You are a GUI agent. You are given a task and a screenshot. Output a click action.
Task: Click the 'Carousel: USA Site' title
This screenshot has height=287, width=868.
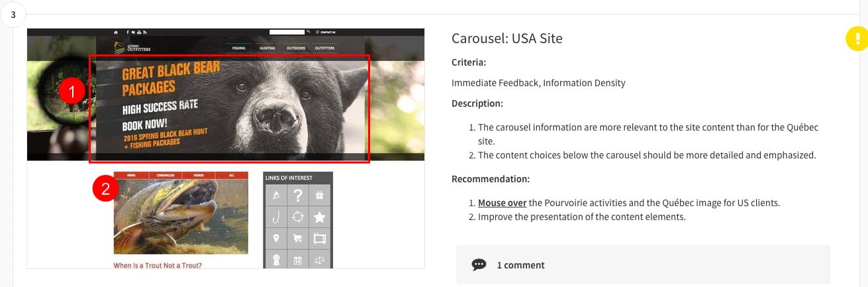[507, 38]
